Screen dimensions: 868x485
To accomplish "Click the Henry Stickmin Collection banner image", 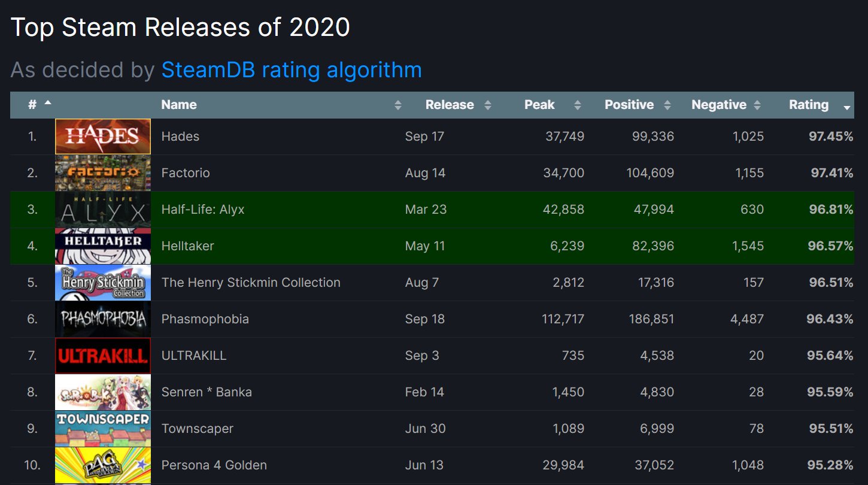I will [x=103, y=283].
